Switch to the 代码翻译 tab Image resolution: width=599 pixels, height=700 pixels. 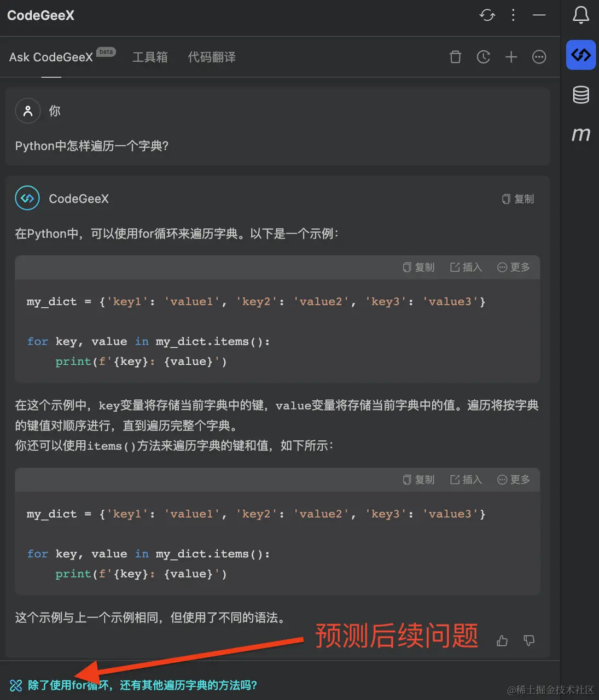pyautogui.click(x=212, y=57)
